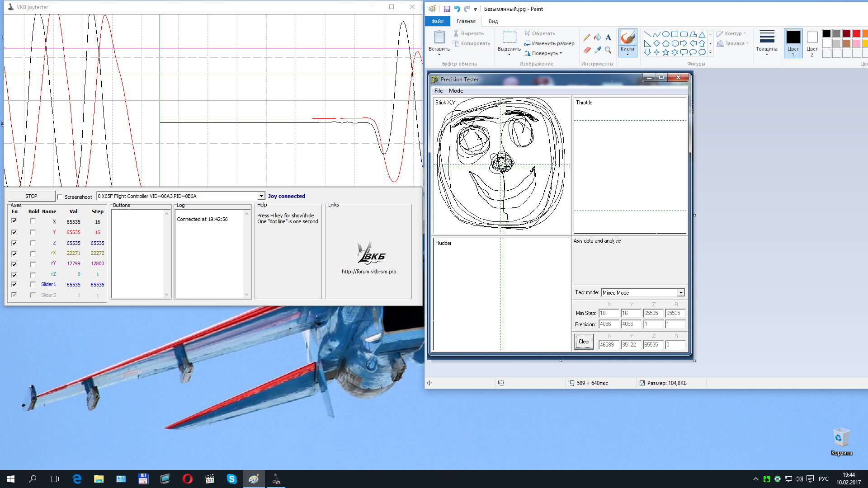The image size is (868, 488).
Task: Pick the red color swatch in palette
Action: coord(856,33)
